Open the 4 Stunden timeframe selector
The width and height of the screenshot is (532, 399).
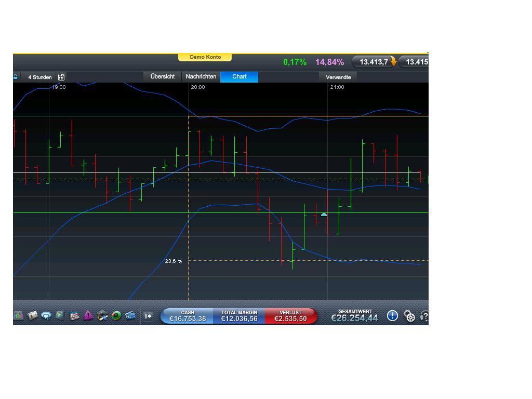tap(39, 77)
